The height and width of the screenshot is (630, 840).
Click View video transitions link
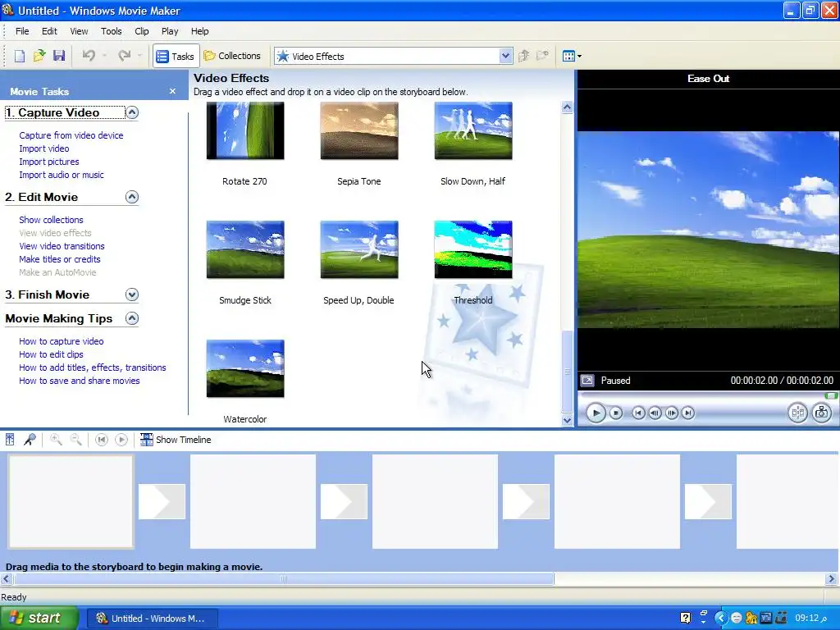tap(62, 246)
